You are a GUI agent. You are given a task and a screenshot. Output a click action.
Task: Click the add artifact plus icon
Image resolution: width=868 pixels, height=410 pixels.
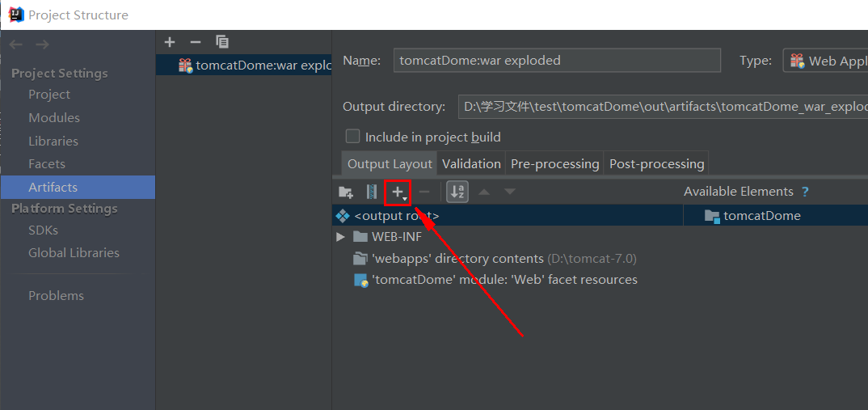pos(170,42)
